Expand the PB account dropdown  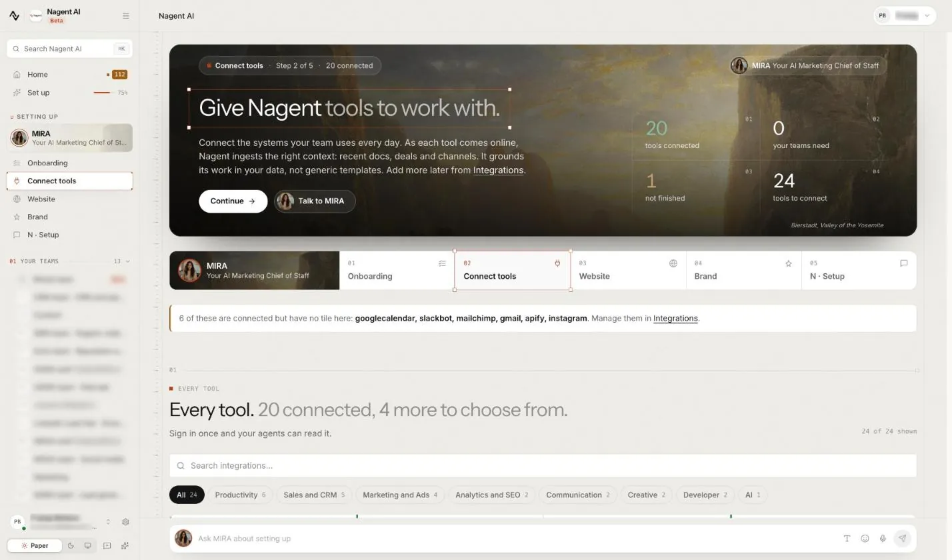(905, 15)
